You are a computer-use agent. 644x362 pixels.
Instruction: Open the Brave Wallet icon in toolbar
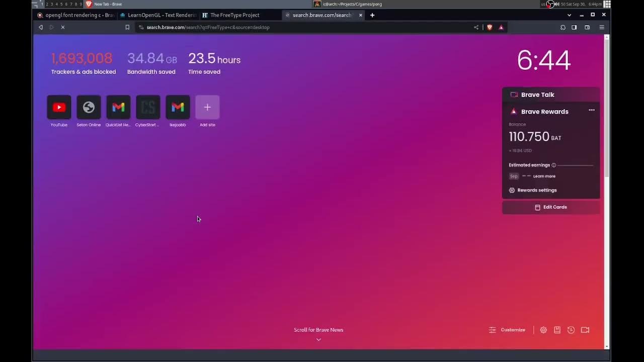point(587,27)
